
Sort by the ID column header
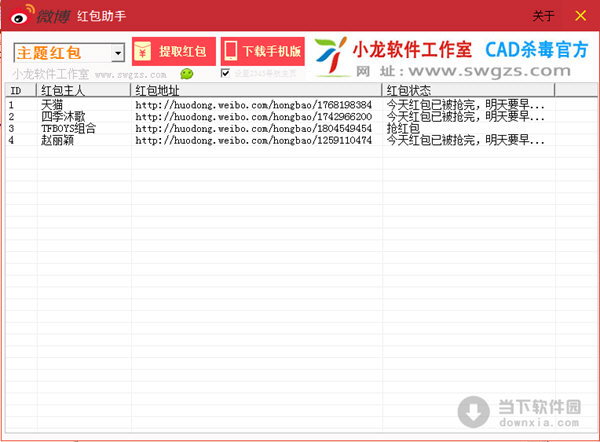click(21, 90)
